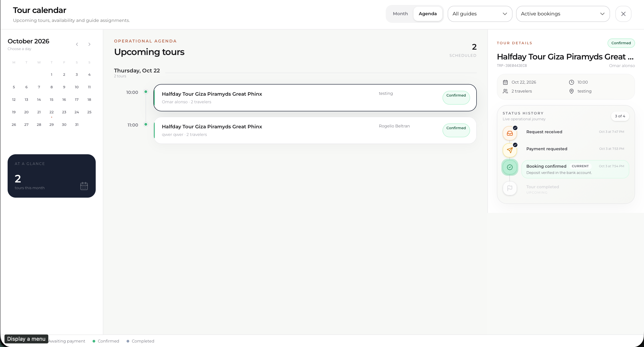644x347 pixels.
Task: Click the Booking confirmed checkmark badge icon
Action: click(x=510, y=167)
